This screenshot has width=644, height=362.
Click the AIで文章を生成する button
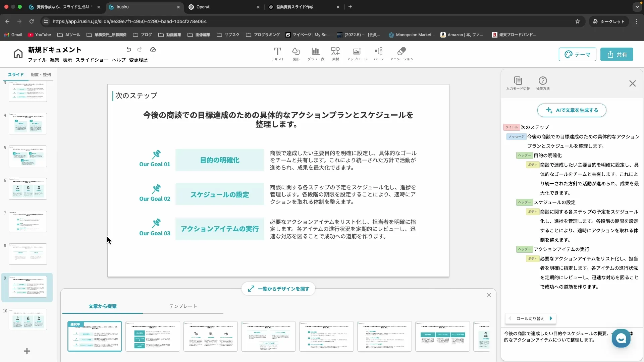click(x=572, y=110)
